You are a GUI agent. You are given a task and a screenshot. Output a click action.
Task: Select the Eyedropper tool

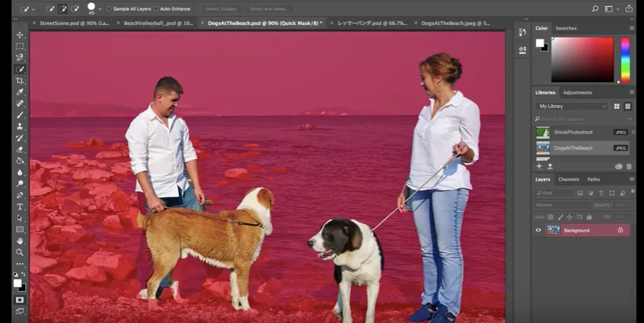20,92
